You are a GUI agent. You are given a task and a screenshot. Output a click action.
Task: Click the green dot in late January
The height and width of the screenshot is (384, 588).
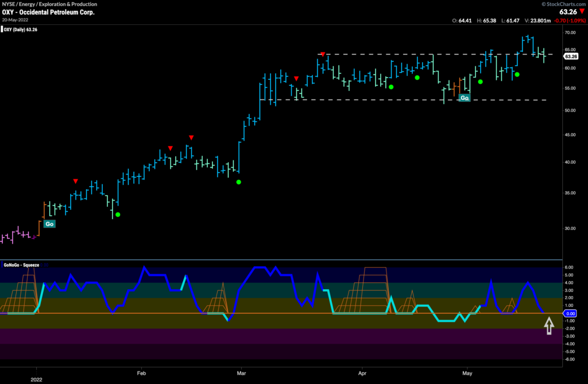coord(118,215)
